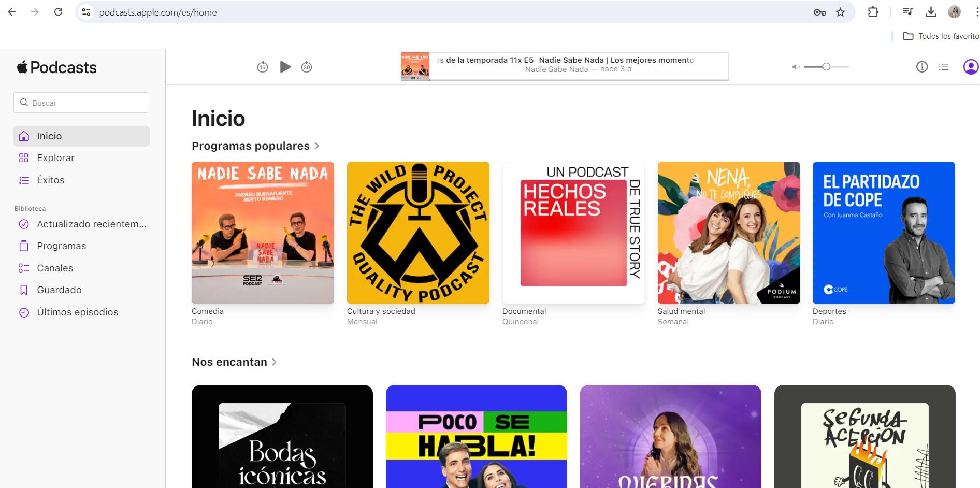
Task: Expand Programas populares section chevron
Action: pos(316,146)
